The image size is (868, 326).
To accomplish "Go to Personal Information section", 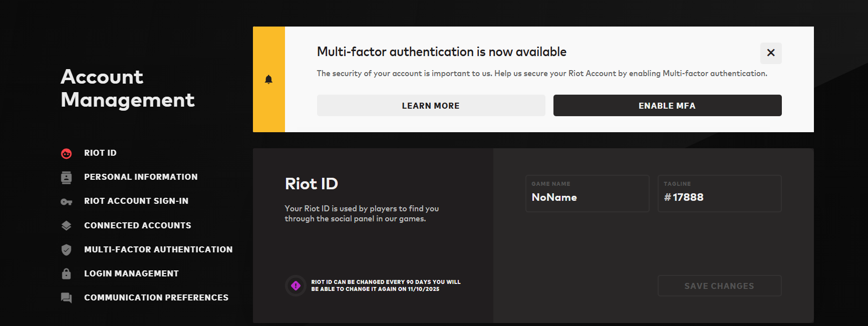I will click(x=141, y=177).
